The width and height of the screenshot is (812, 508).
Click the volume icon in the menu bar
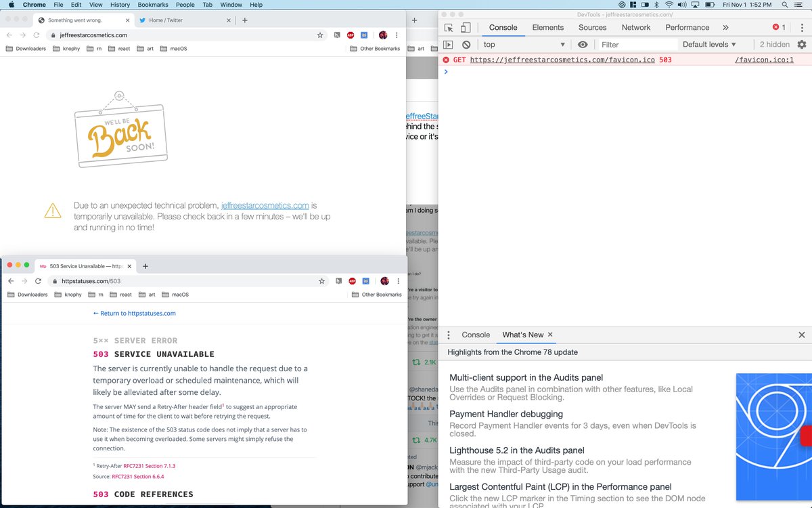[682, 5]
